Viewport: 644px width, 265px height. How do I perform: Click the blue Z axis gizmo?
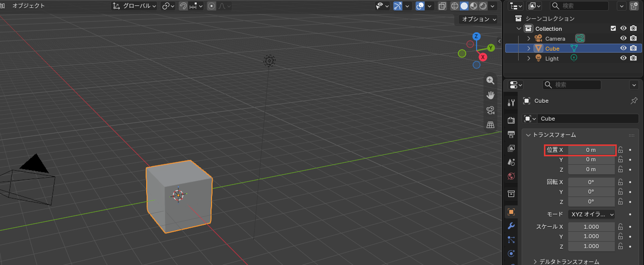(477, 36)
